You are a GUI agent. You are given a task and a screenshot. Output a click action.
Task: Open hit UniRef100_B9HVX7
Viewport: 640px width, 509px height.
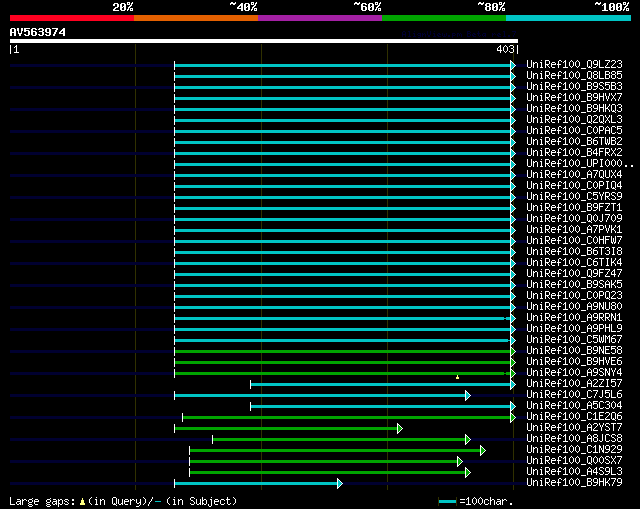tap(574, 98)
